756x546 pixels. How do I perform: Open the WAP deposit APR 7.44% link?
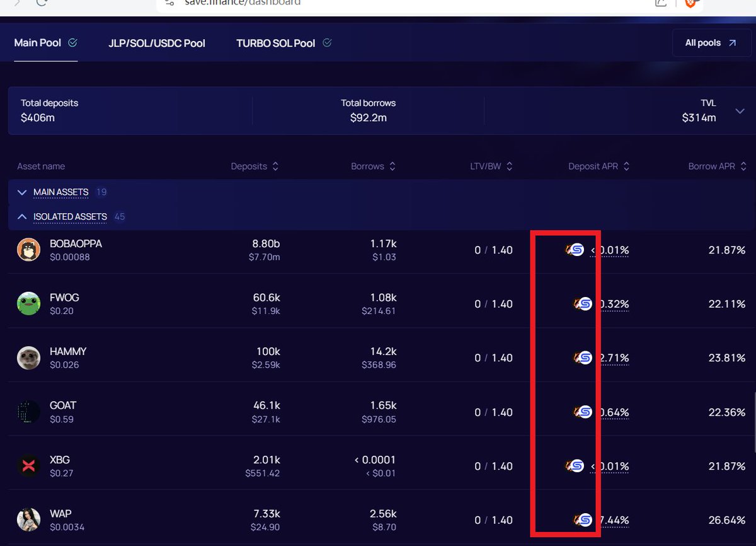point(614,520)
